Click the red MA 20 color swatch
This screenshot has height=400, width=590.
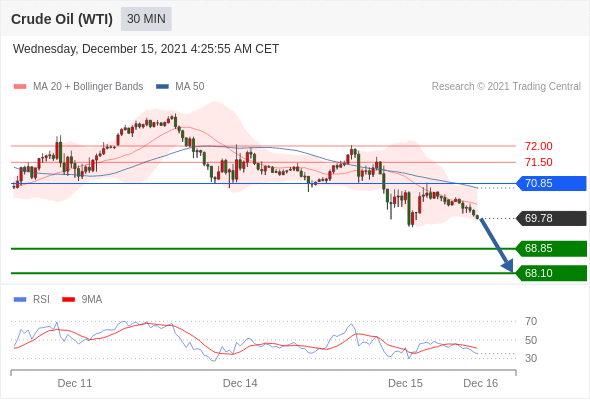pos(20,87)
